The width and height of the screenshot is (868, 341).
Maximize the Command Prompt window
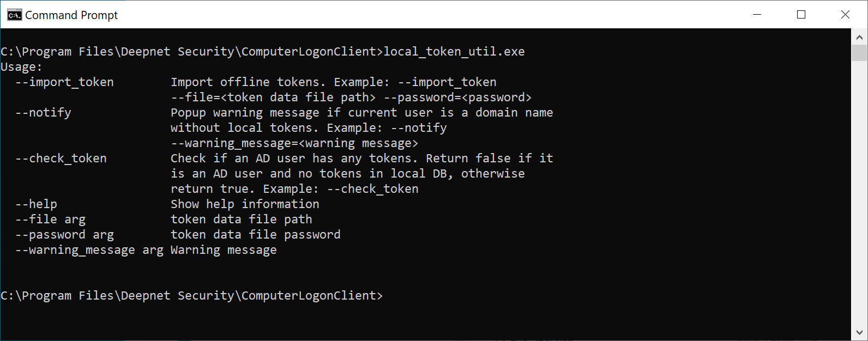[801, 15]
